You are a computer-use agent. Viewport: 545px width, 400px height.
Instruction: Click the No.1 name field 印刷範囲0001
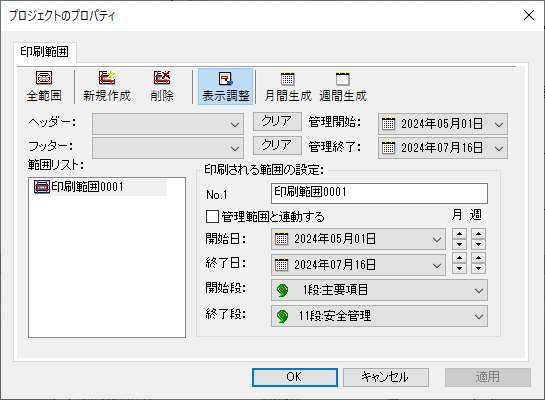coord(379,193)
